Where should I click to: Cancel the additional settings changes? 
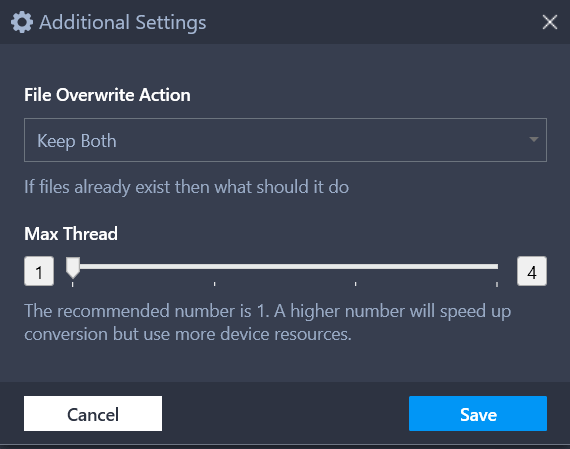pyautogui.click(x=93, y=414)
